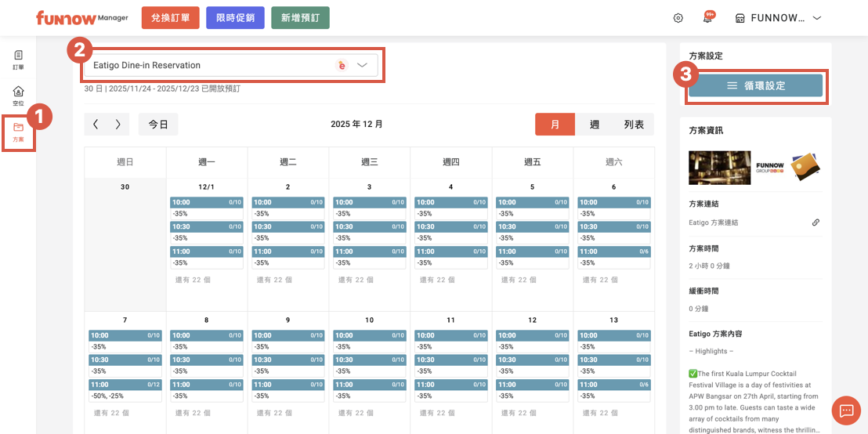Go to previous month arrow
Viewport: 868px width, 434px height.
click(x=96, y=125)
